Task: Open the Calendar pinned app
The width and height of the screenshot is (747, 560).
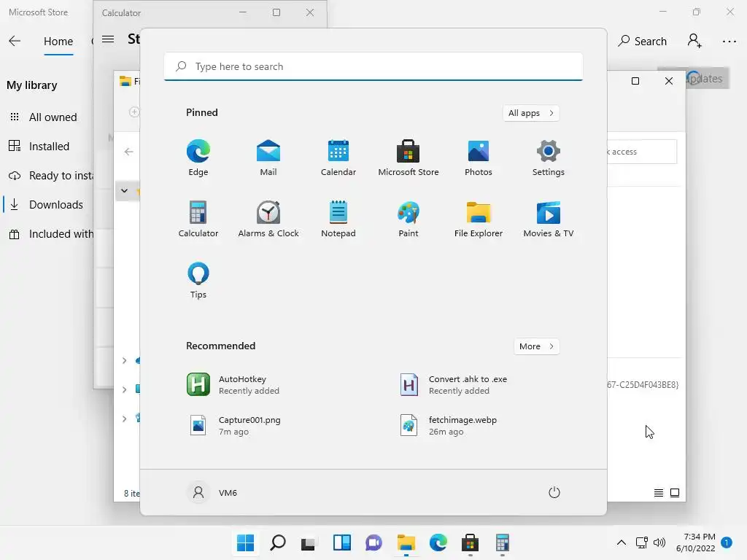Action: click(338, 157)
